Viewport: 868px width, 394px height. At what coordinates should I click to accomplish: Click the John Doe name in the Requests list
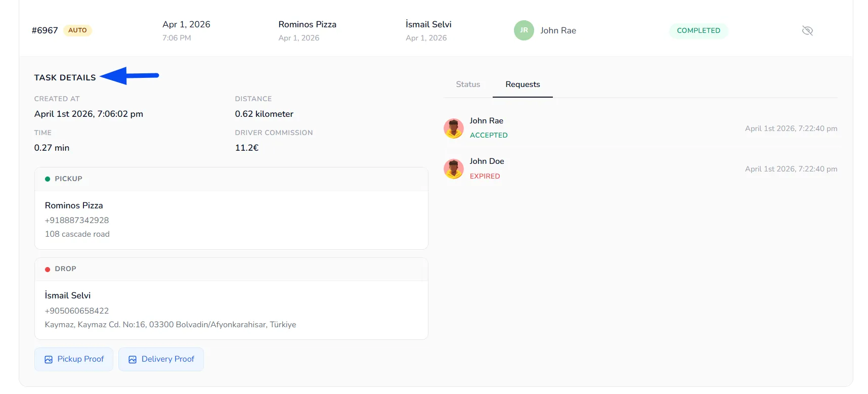click(x=487, y=161)
